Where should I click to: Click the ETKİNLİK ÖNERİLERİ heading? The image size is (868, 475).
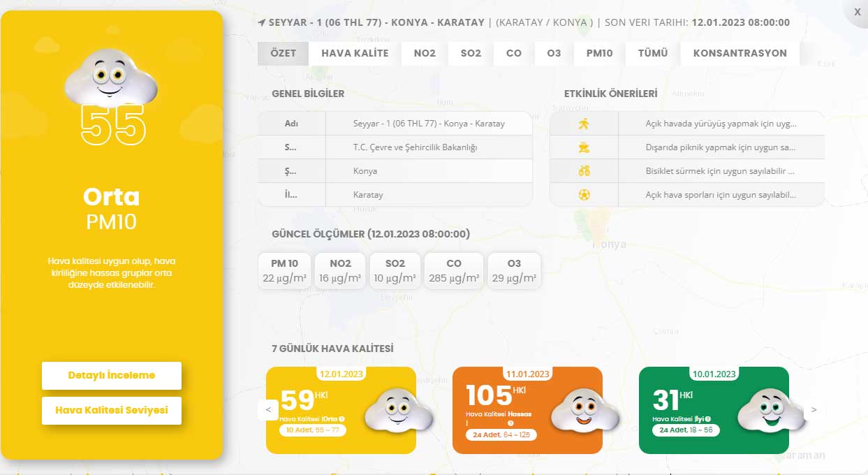[x=611, y=94]
